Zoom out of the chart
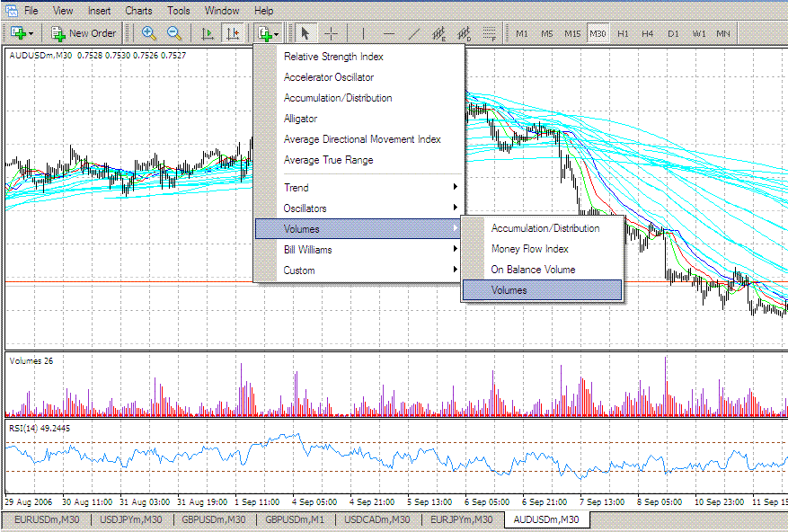788x532 pixels. pos(174,33)
